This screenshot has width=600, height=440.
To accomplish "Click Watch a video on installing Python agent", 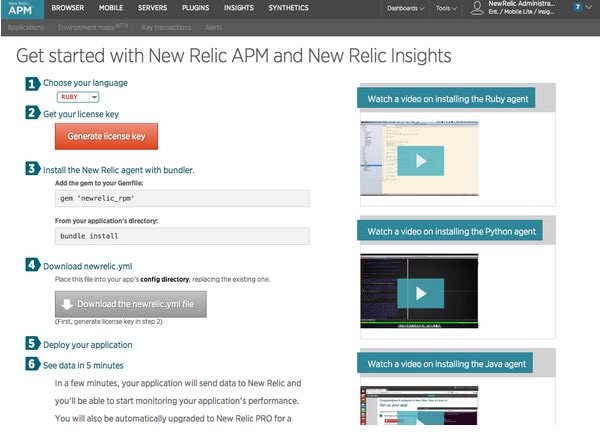I will pos(450,231).
